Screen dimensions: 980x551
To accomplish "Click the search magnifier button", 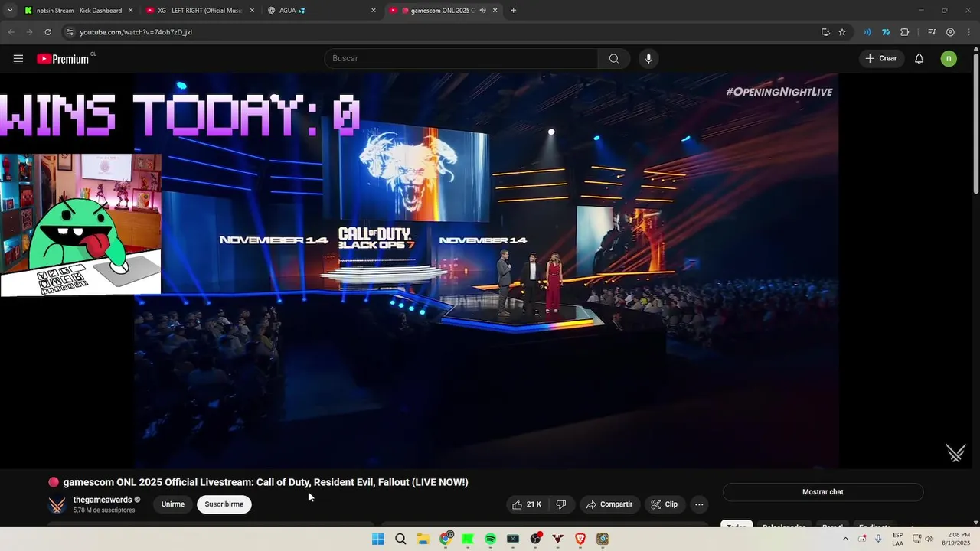I will click(x=614, y=58).
